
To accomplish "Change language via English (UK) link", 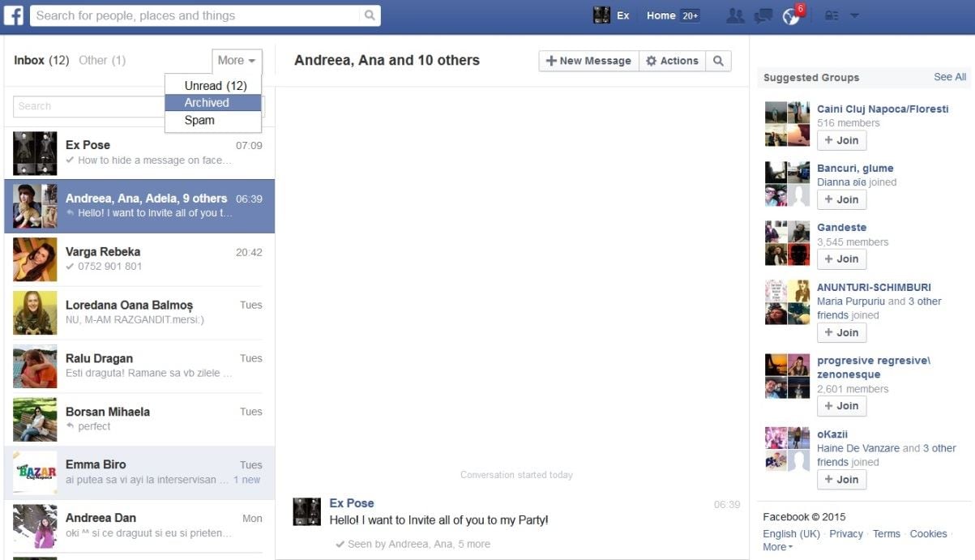I will point(792,534).
